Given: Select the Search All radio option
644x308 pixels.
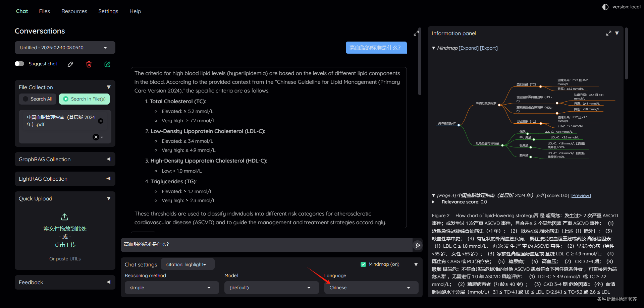Looking at the screenshot, I should coord(38,99).
